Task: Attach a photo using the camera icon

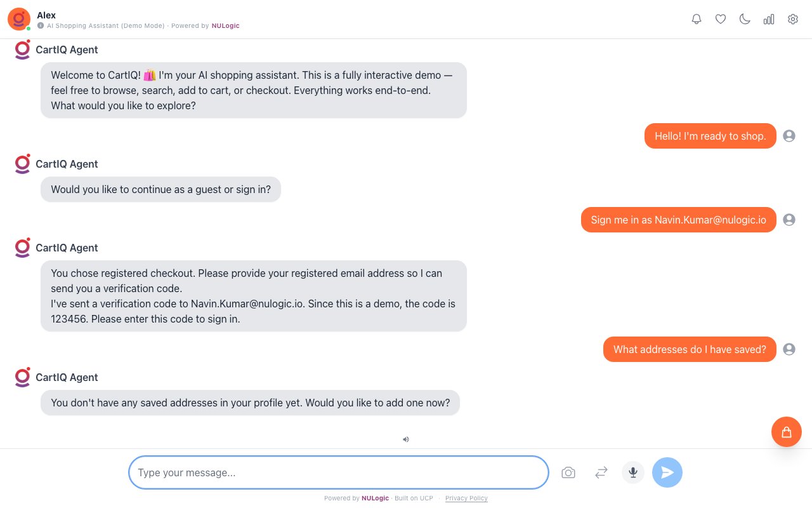Action: pyautogui.click(x=568, y=472)
